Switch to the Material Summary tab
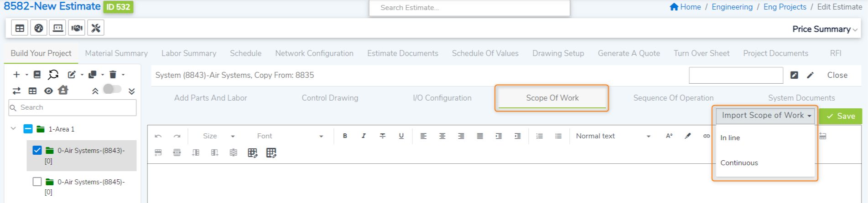 [x=116, y=53]
